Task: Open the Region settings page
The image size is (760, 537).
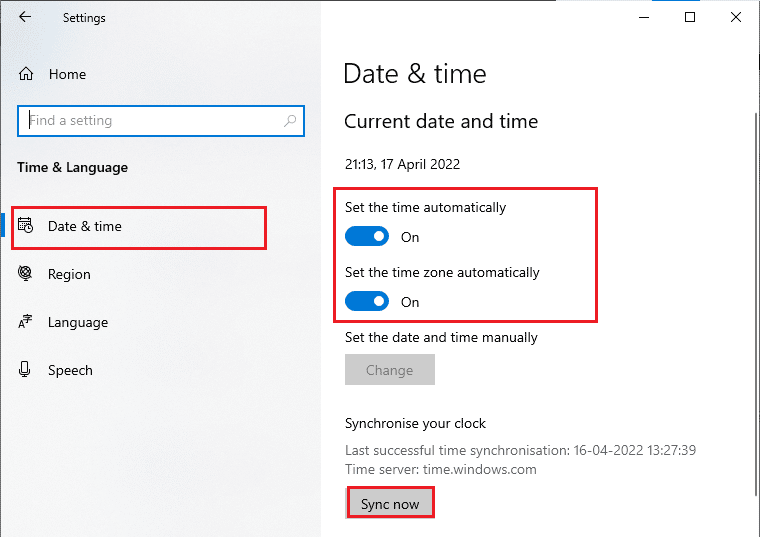Action: tap(69, 274)
